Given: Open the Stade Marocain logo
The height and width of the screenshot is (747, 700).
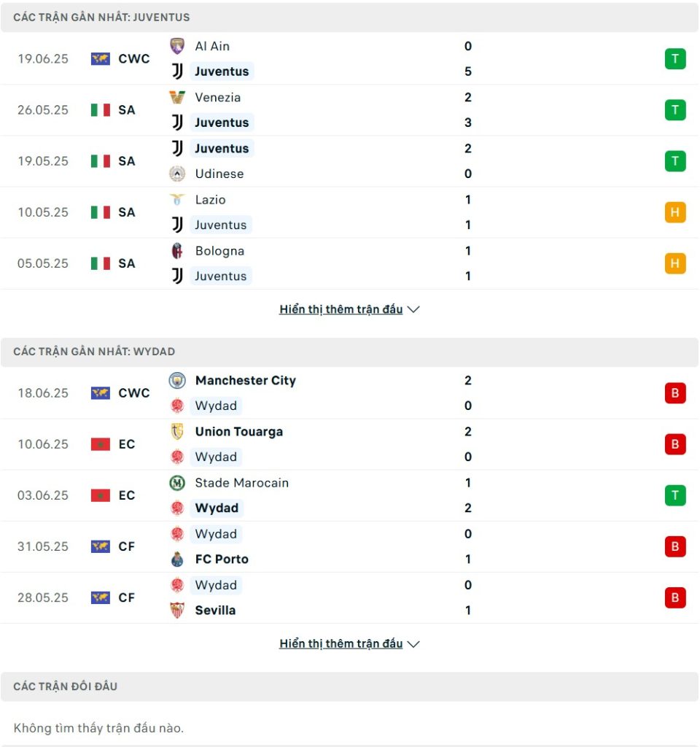Looking at the screenshot, I should 177,483.
